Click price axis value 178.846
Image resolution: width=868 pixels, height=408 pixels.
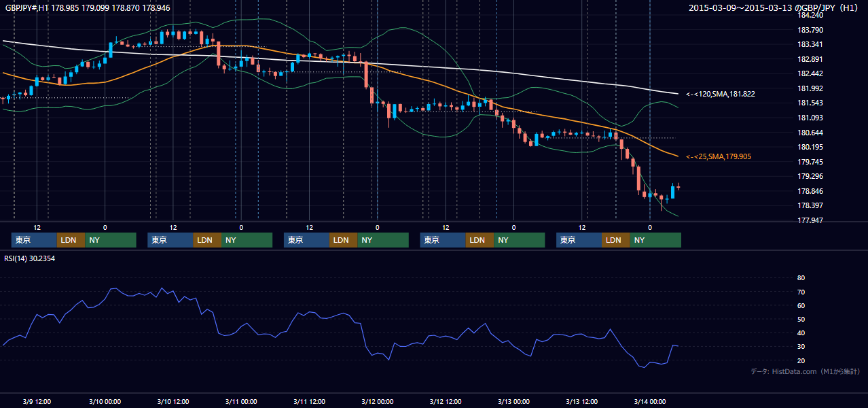(x=810, y=191)
